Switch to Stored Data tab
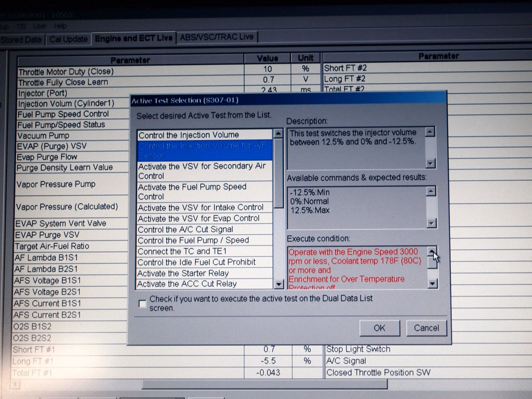Screen dimensions: 532x399 tap(21, 40)
